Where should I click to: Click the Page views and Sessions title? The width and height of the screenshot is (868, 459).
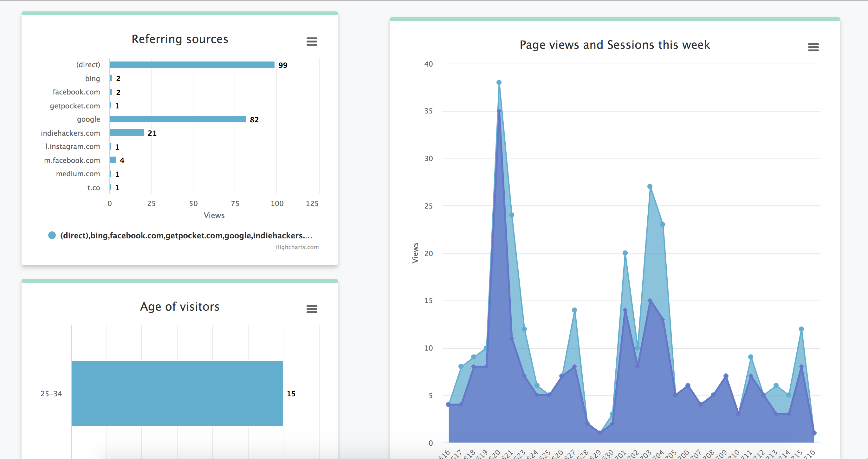(615, 45)
